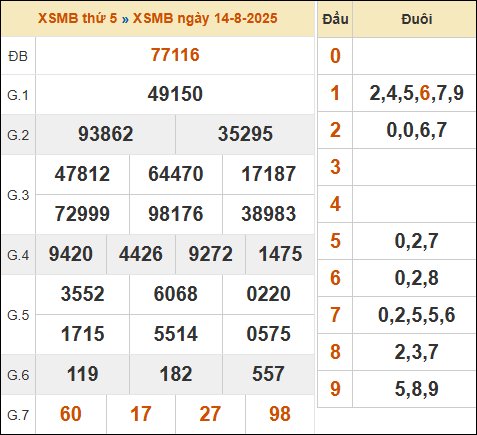Viewport: 477px width, 435px height.
Task: Select G.4 number 4426
Action: (x=141, y=254)
